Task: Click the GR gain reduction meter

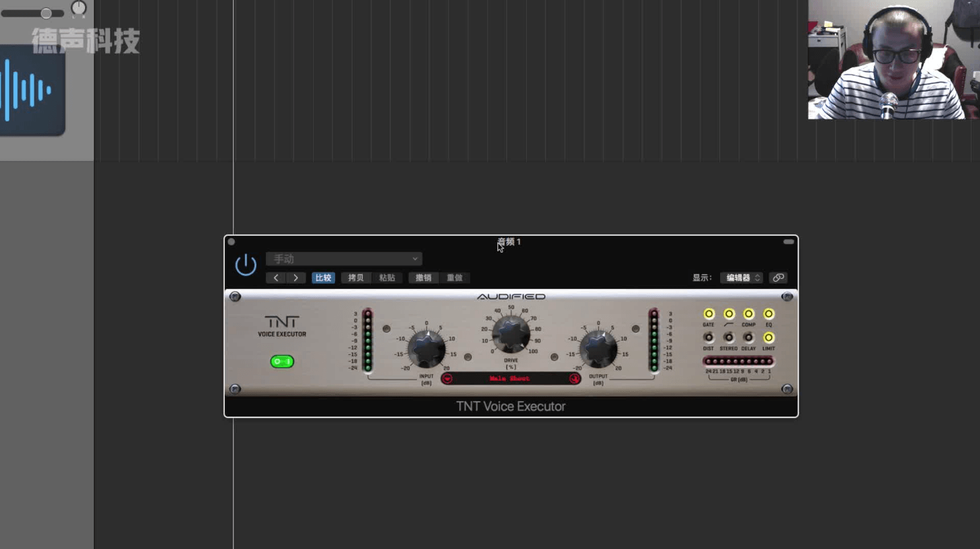Action: 739,362
